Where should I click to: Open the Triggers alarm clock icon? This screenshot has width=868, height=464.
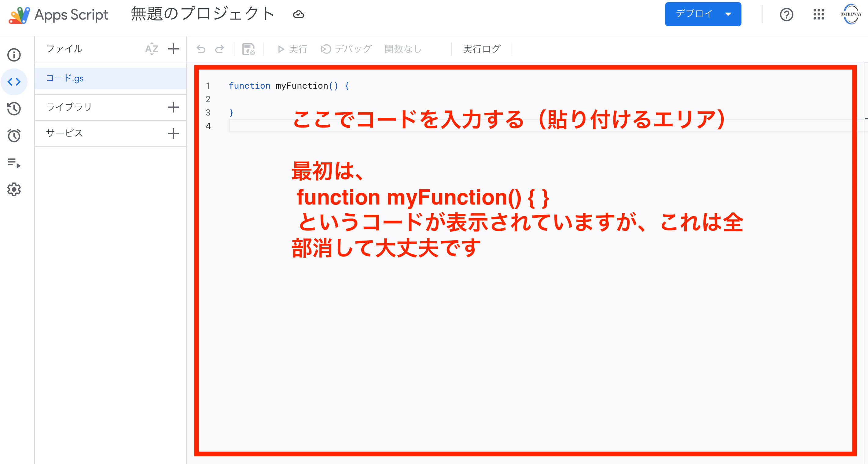14,135
